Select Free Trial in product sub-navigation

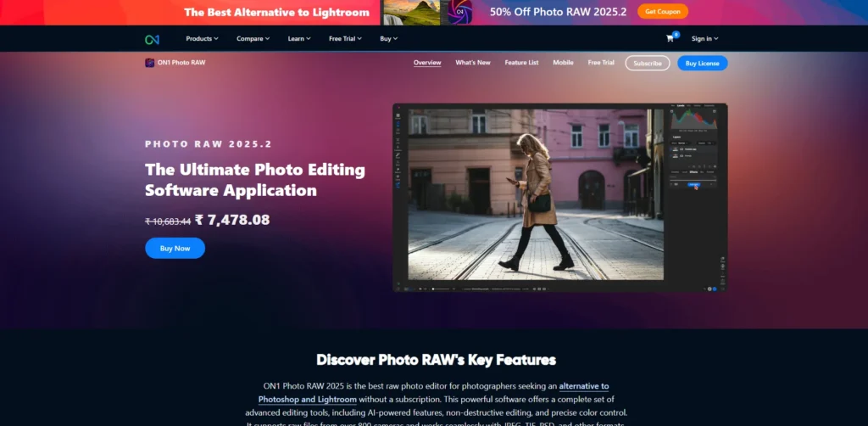click(x=601, y=63)
